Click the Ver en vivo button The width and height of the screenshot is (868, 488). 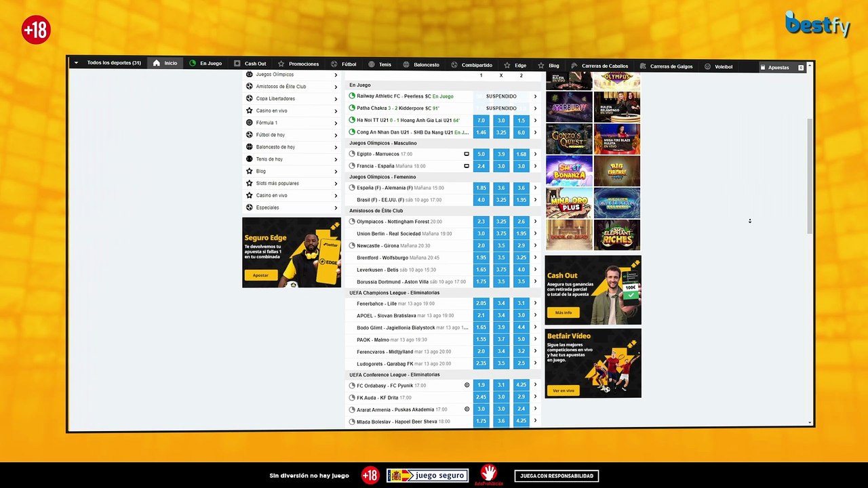point(564,390)
